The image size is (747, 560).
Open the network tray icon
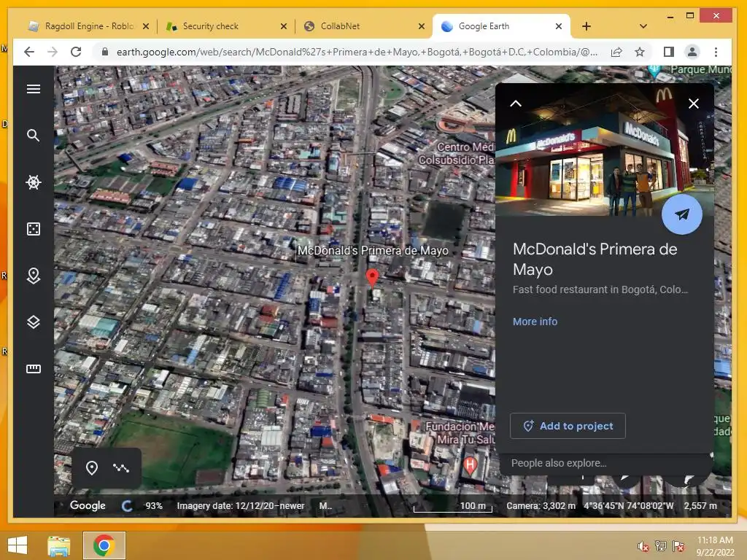click(x=660, y=546)
